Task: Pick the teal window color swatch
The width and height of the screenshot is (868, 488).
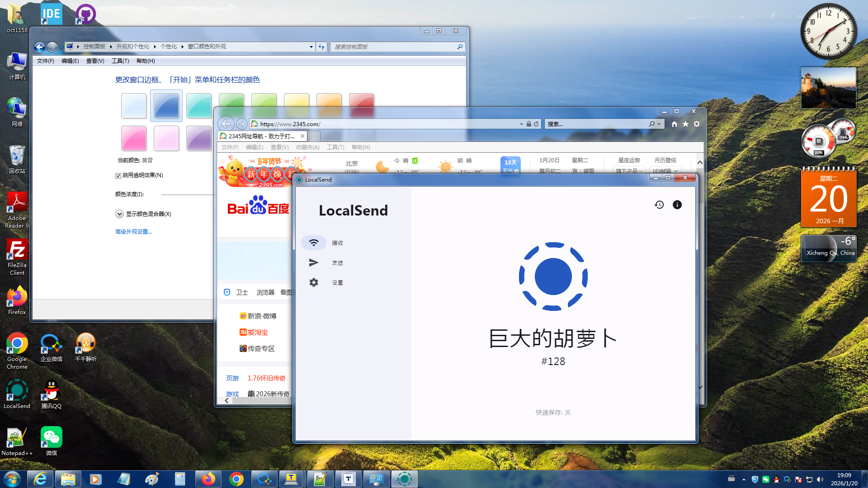Action: point(198,105)
